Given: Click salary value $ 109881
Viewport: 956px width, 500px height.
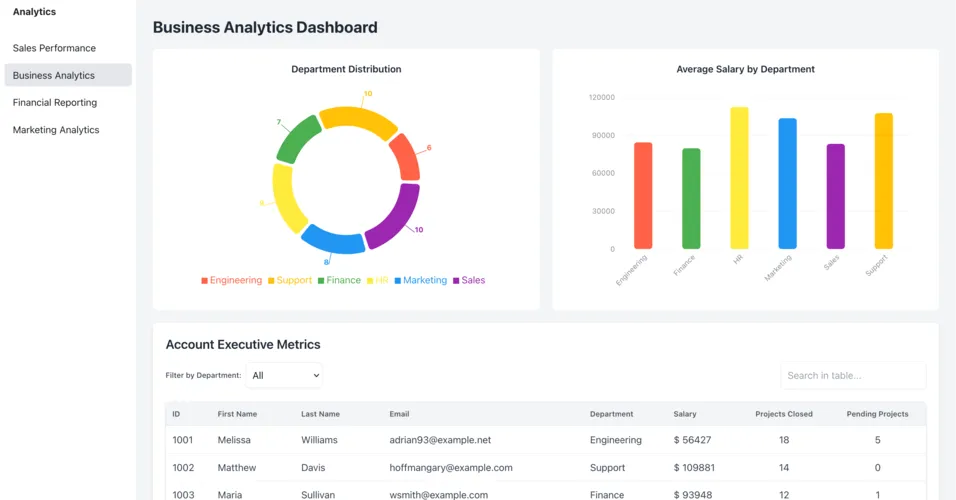Looking at the screenshot, I should tap(694, 468).
